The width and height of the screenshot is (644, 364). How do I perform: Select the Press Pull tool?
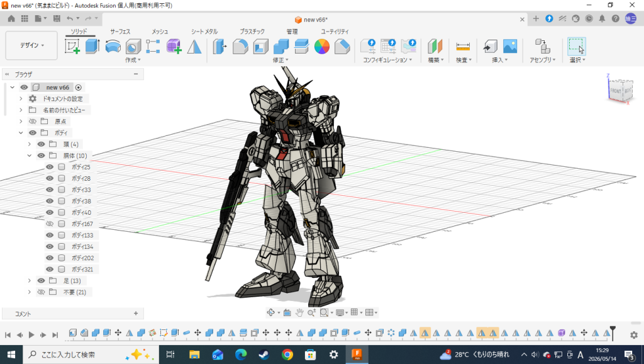219,46
